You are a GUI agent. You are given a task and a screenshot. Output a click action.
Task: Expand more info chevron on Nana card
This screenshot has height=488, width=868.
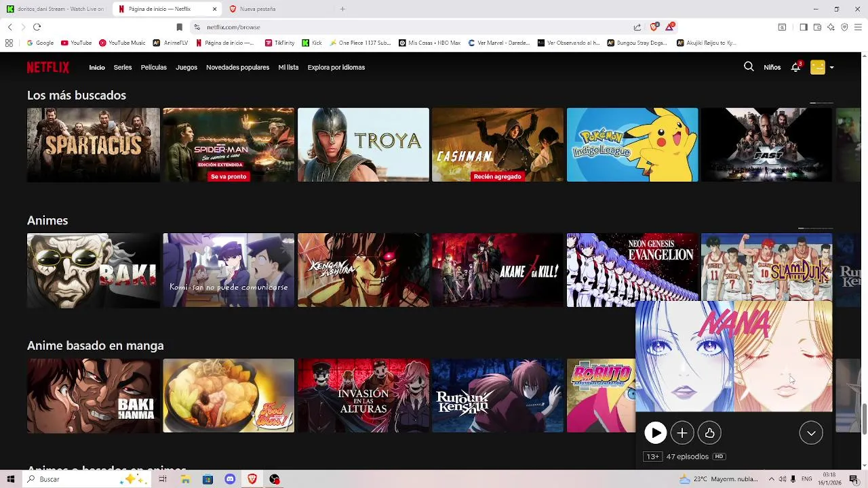point(811,433)
